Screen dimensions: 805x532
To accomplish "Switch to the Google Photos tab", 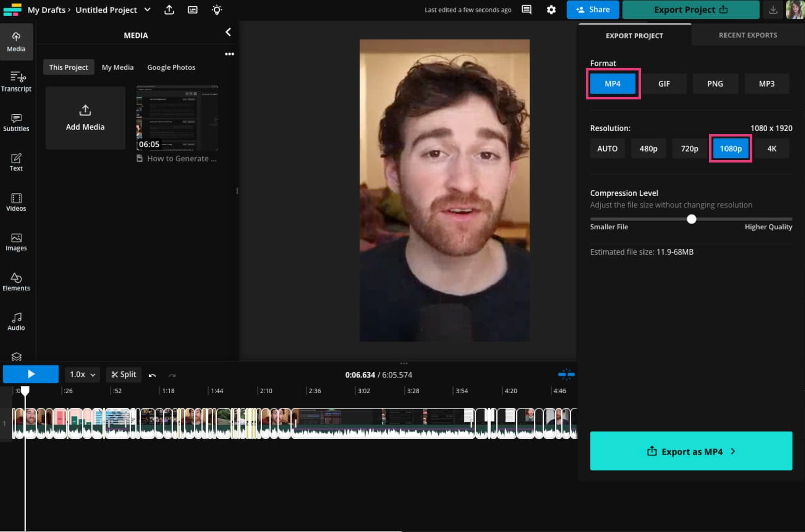I will coord(171,67).
